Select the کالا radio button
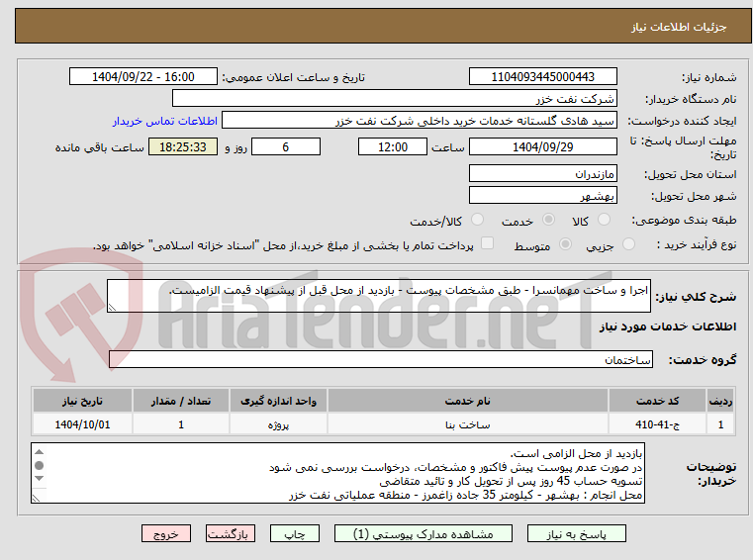This screenshot has width=753, height=560. [604, 220]
